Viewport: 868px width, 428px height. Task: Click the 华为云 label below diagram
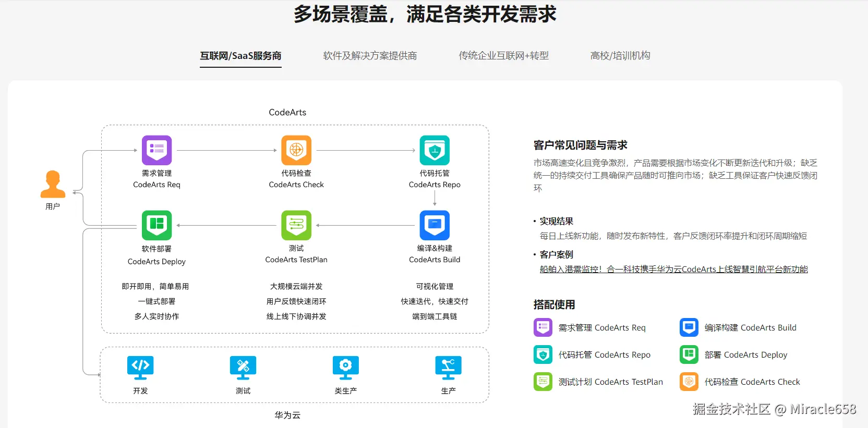click(287, 415)
